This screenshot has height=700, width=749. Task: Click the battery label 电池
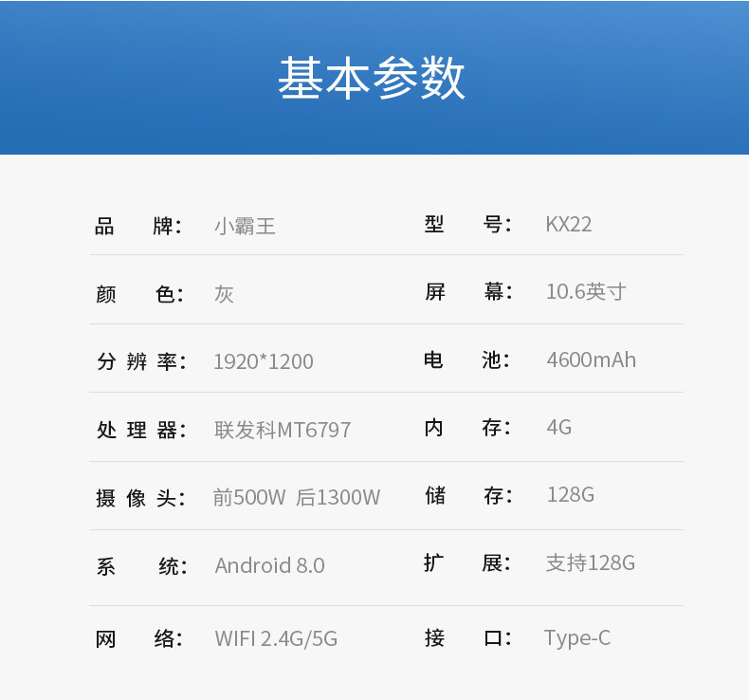pos(467,359)
